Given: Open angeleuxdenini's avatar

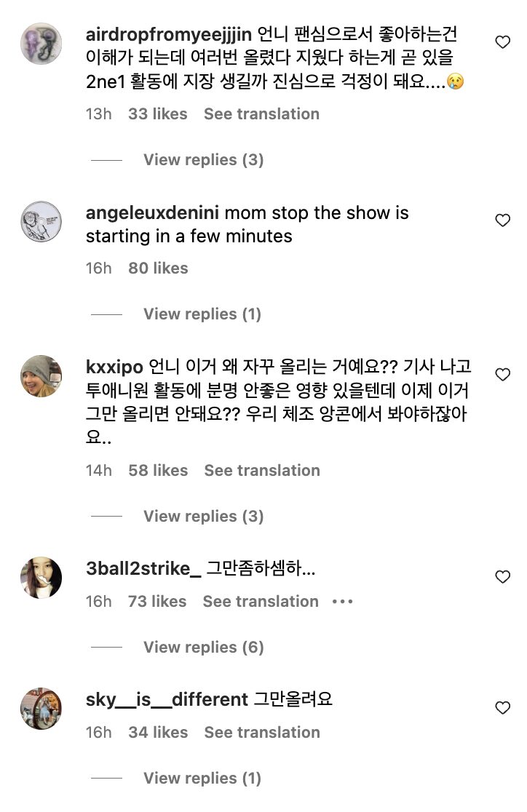Looking at the screenshot, I should (41, 221).
